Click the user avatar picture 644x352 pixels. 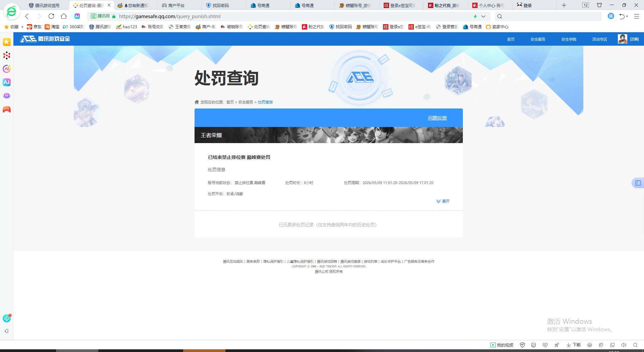623,39
